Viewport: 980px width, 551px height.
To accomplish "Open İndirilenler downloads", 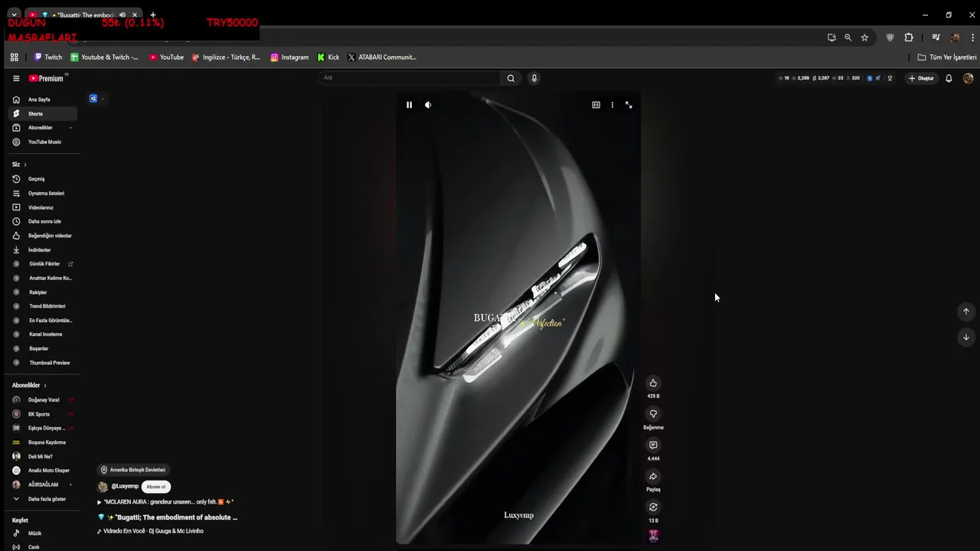I will coord(43,250).
